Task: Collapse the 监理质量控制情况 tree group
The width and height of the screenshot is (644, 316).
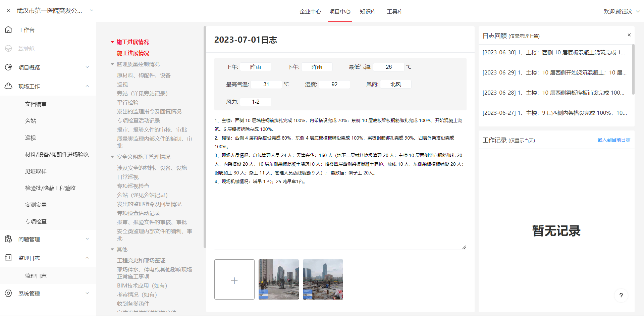Action: (x=112, y=64)
